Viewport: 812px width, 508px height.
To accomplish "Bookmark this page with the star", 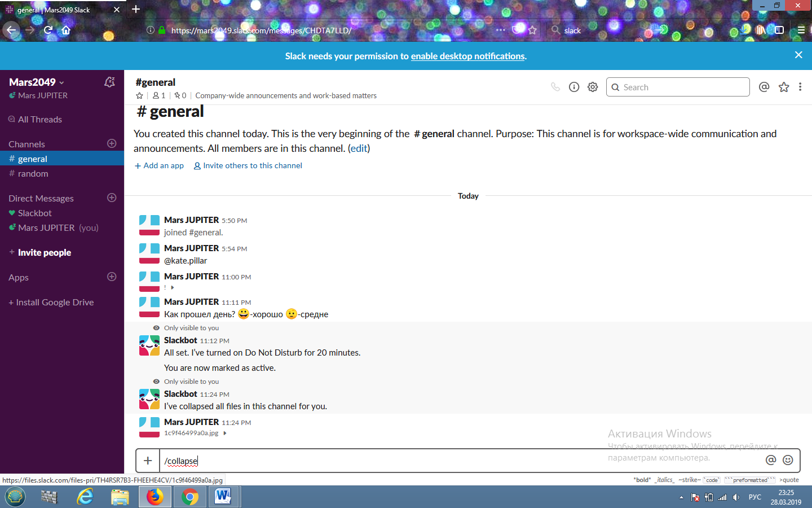I will [532, 30].
